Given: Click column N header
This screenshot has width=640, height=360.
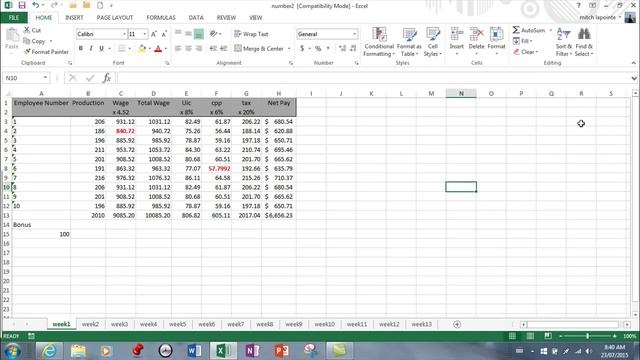Looking at the screenshot, I should pos(461,93).
